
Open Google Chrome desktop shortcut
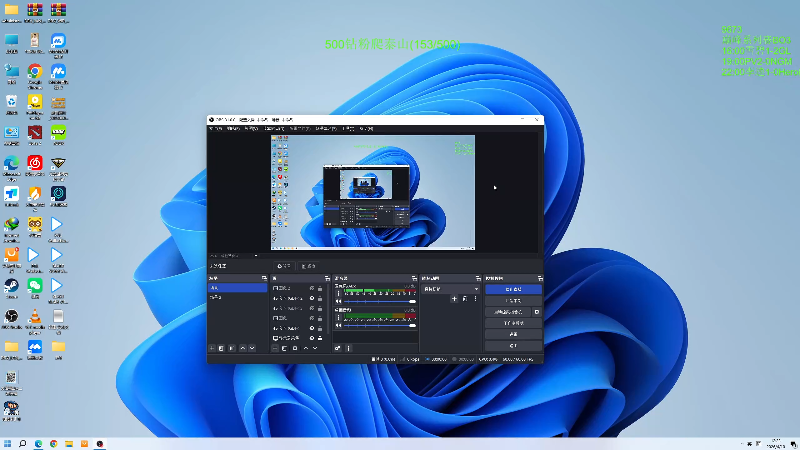click(x=35, y=75)
